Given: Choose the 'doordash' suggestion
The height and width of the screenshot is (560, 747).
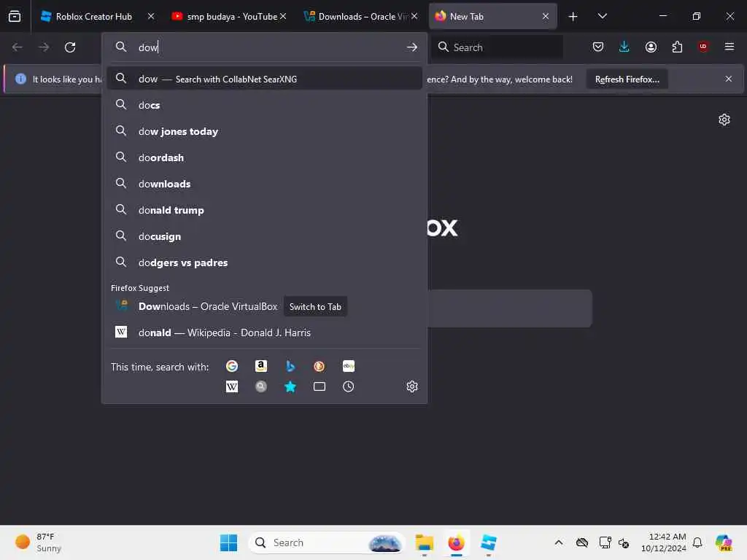Looking at the screenshot, I should (x=264, y=157).
